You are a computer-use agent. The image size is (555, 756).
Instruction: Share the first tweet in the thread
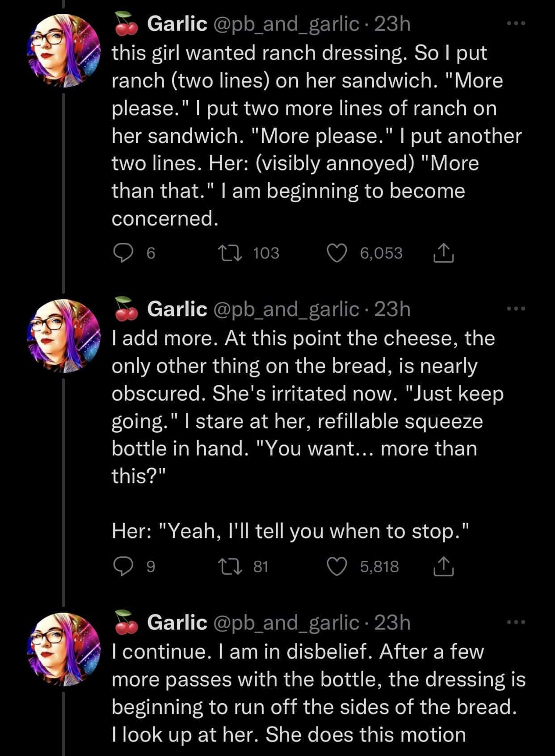coord(443,253)
